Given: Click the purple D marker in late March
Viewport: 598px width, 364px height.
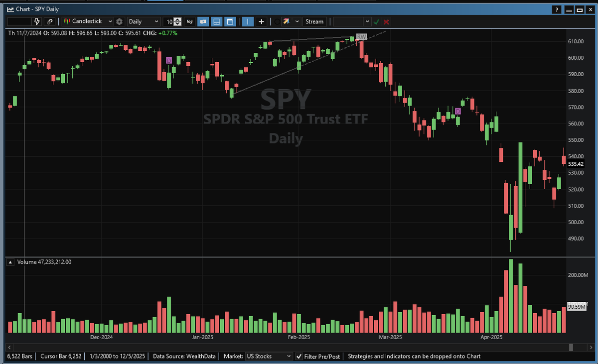Looking at the screenshot, I should (458, 111).
